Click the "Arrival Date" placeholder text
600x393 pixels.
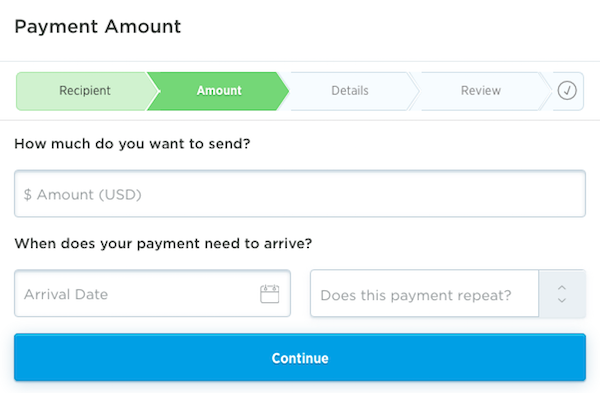click(66, 294)
